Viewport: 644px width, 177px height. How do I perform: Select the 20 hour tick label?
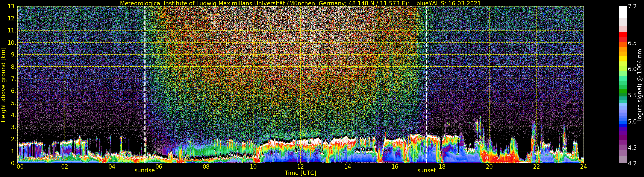click(x=489, y=167)
